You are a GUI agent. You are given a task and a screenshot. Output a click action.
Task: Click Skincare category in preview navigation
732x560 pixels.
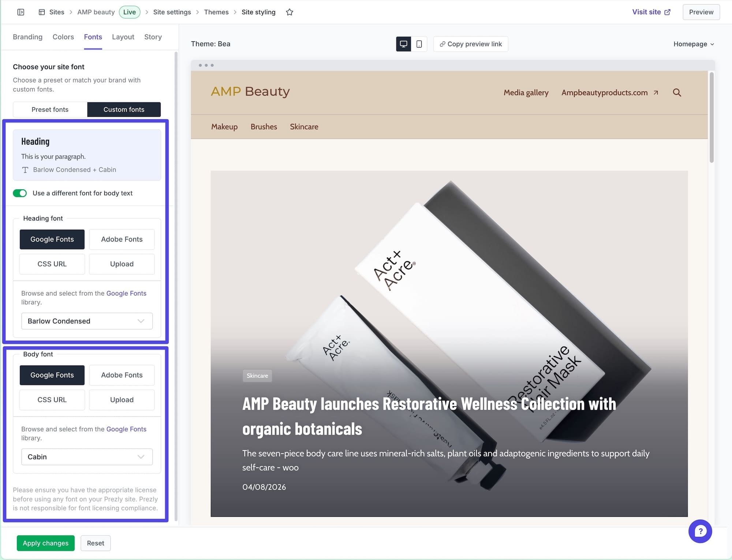304,127
